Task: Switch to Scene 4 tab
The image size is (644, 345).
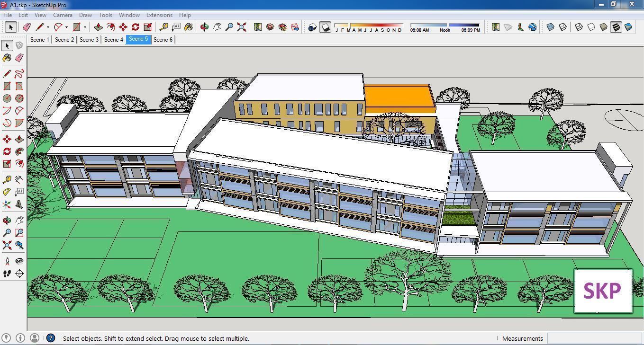Action: 114,40
